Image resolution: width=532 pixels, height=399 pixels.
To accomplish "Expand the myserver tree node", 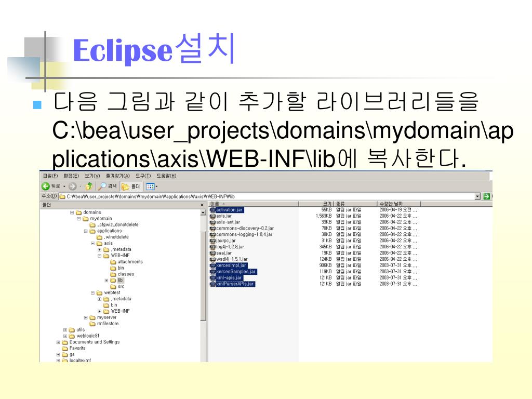I will [86, 317].
